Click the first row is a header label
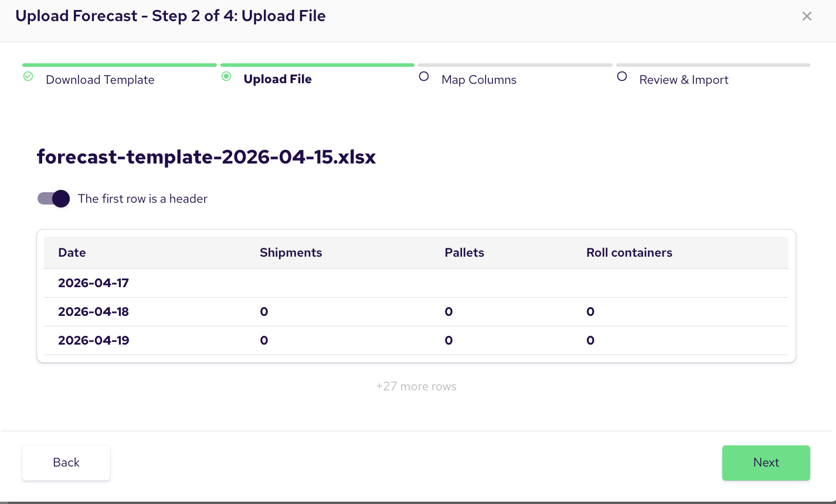This screenshot has height=504, width=836. point(142,199)
